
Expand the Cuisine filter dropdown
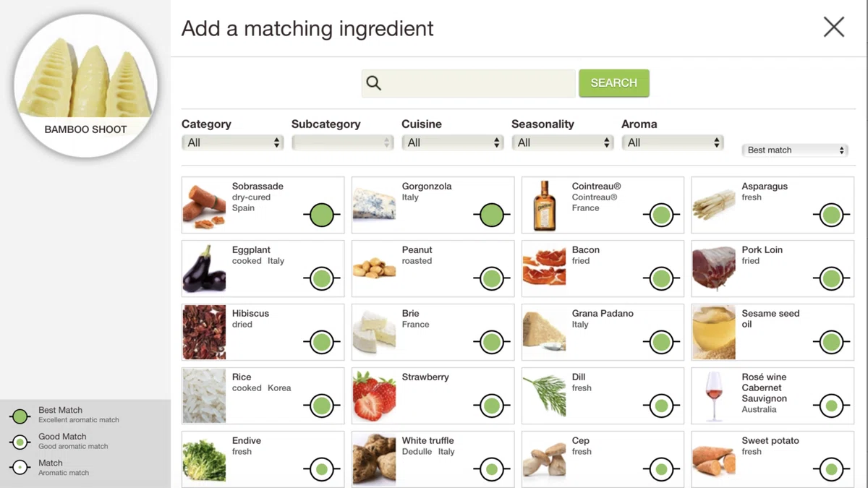tap(452, 142)
